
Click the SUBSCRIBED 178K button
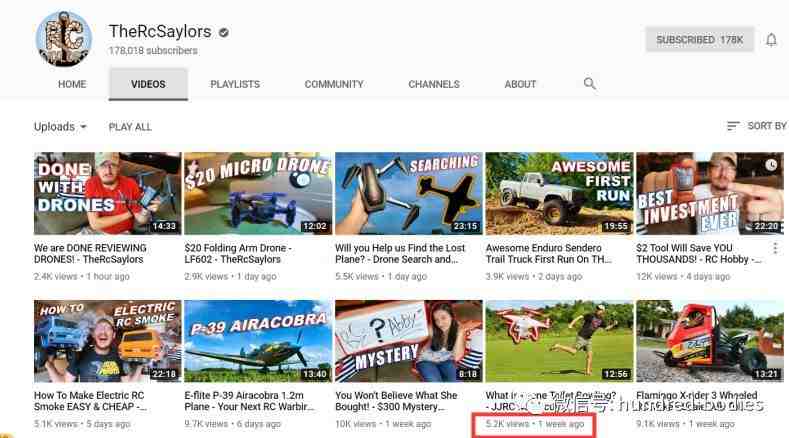[x=699, y=40]
